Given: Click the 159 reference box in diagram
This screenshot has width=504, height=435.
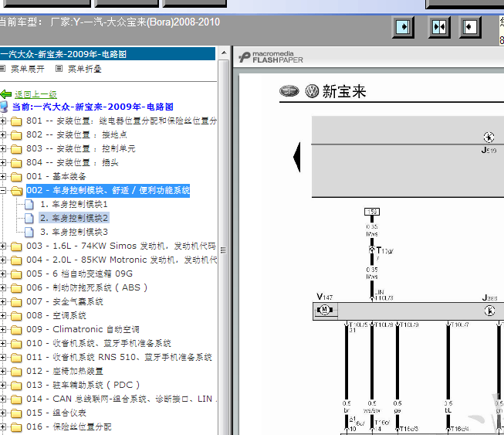Looking at the screenshot, I should coord(372,212).
